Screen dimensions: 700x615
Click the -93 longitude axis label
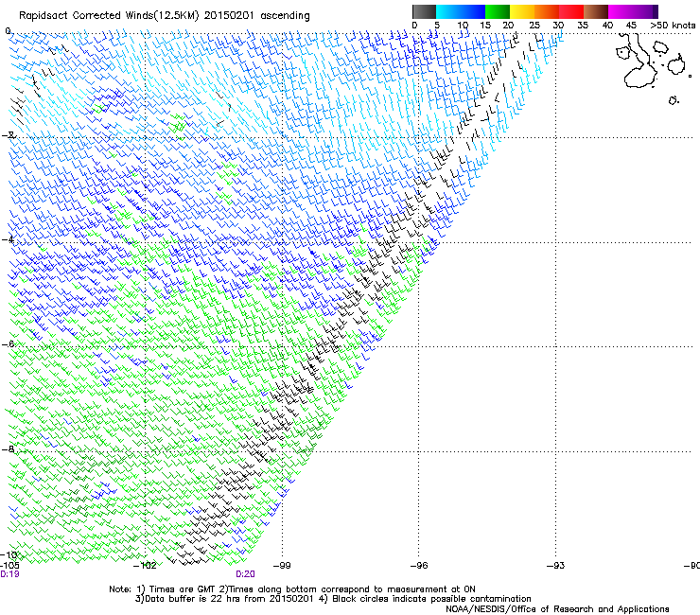tap(556, 566)
